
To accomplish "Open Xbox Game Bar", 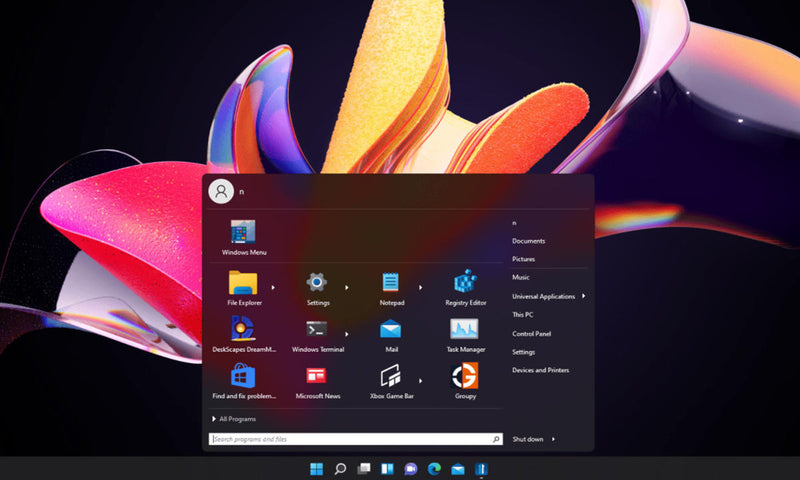I will (x=391, y=381).
